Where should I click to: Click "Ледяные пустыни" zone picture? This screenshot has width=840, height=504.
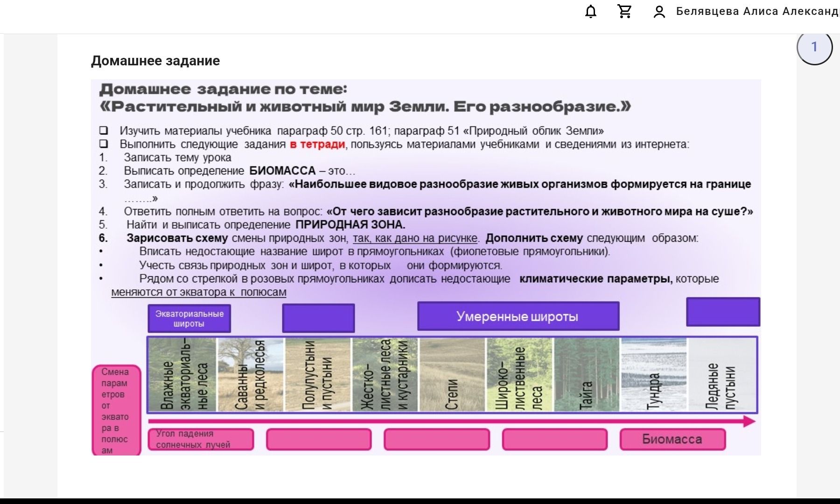721,375
